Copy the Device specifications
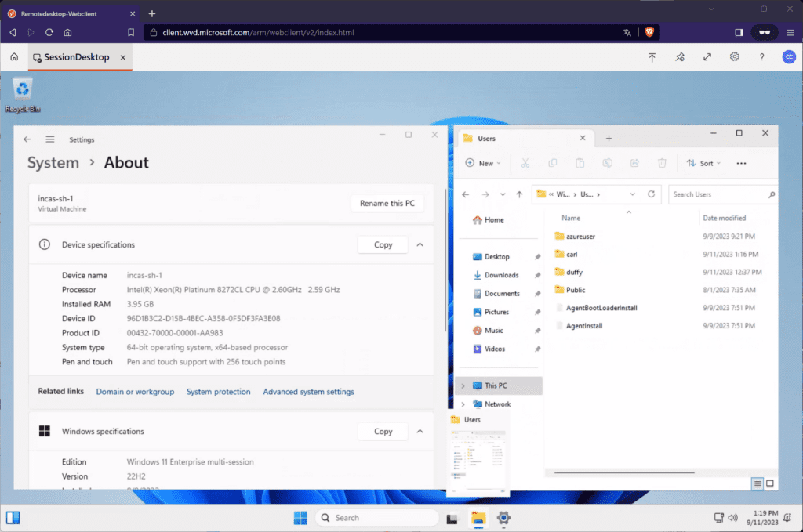This screenshot has height=532, width=803. pyautogui.click(x=383, y=244)
